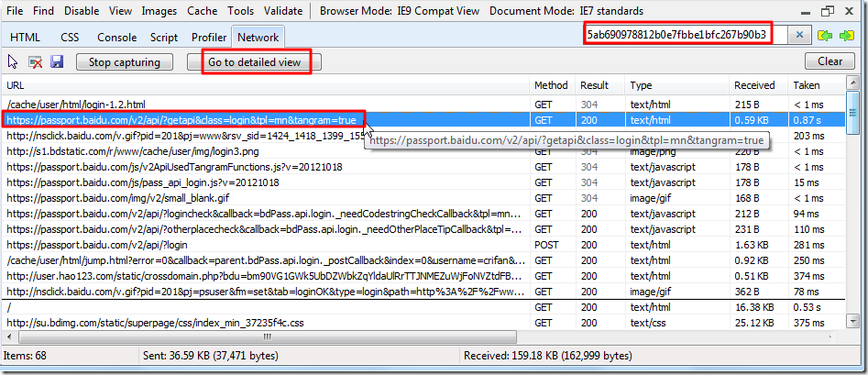This screenshot has height=375, width=868.
Task: Select the /cache/user/html/login-1.2.html row
Action: click(423, 104)
